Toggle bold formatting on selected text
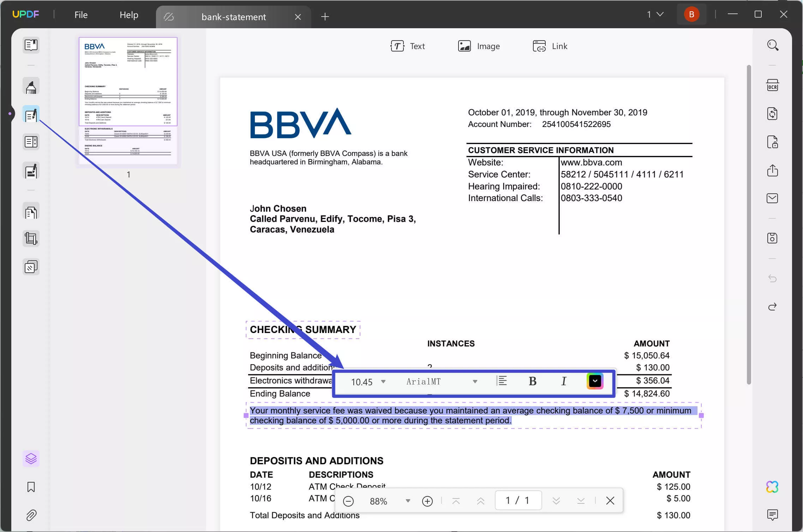Viewport: 803px width, 532px height. [x=533, y=381]
